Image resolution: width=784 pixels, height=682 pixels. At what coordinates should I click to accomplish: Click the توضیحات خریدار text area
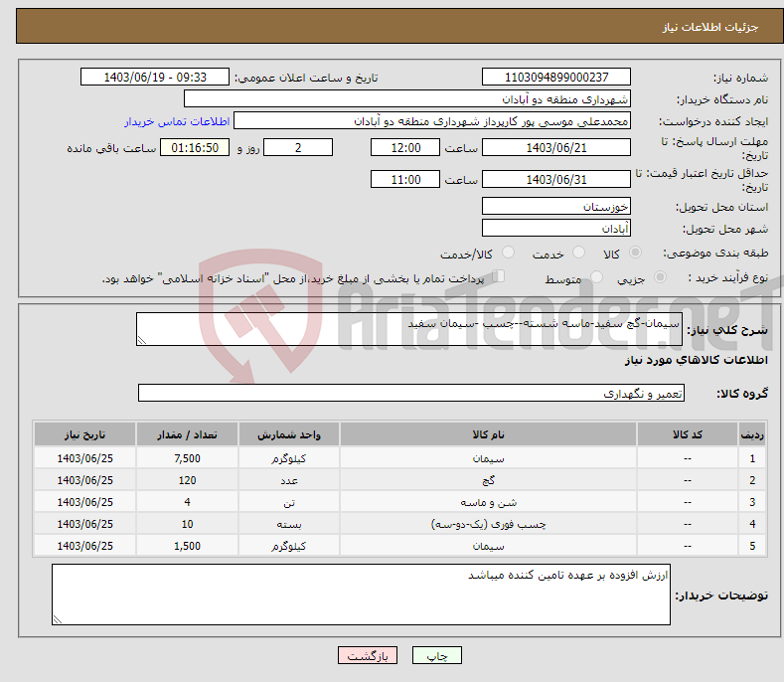click(361, 595)
